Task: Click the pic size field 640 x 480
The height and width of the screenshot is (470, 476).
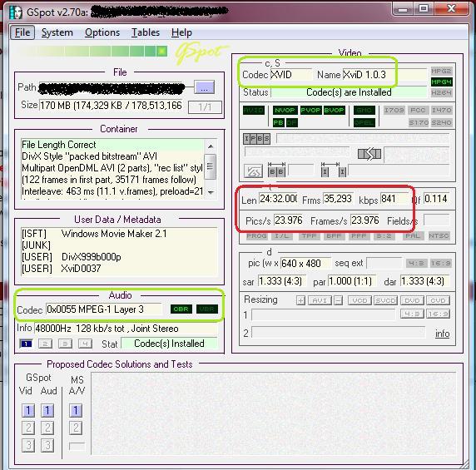Action: 305,264
